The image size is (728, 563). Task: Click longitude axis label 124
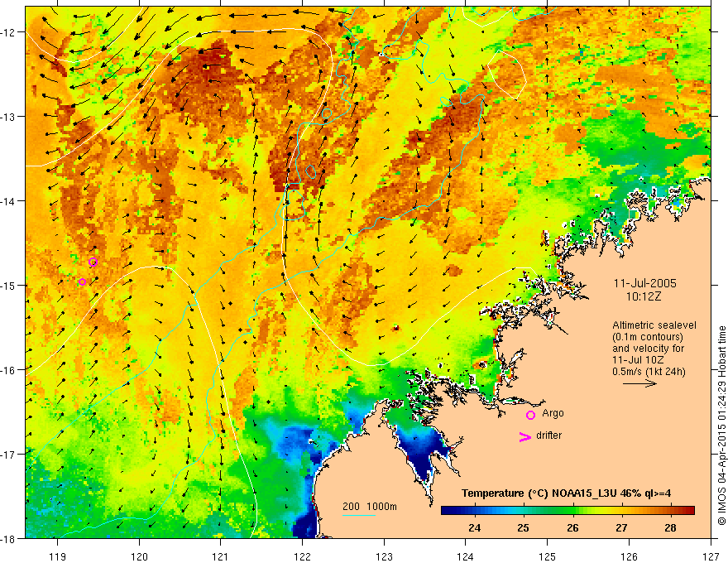466,556
